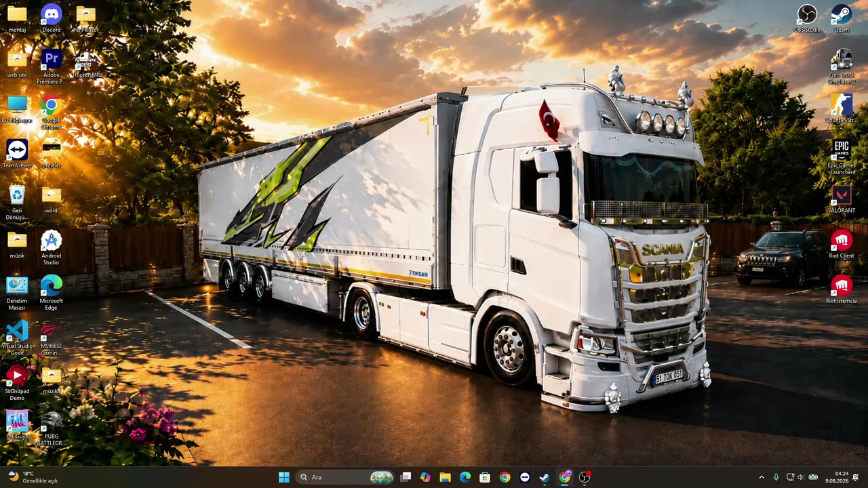Select the Denetim Masası desktop icon
This screenshot has height=488, width=868.
click(17, 293)
